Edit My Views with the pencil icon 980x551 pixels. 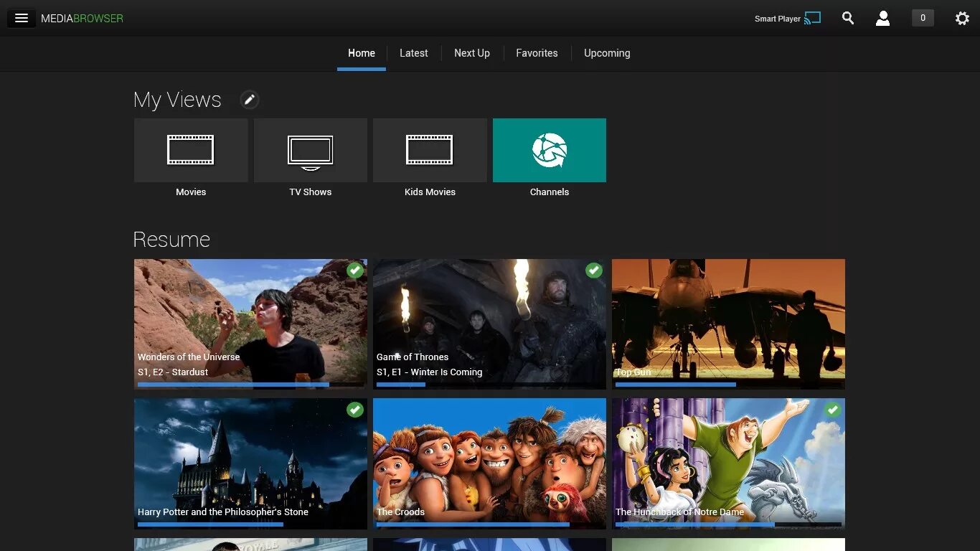(x=249, y=100)
